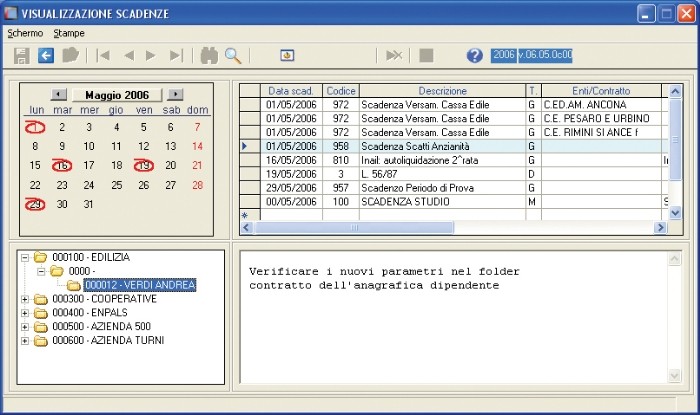Click the folder icon next to EDILIZIA
The image size is (700, 415).
41,257
